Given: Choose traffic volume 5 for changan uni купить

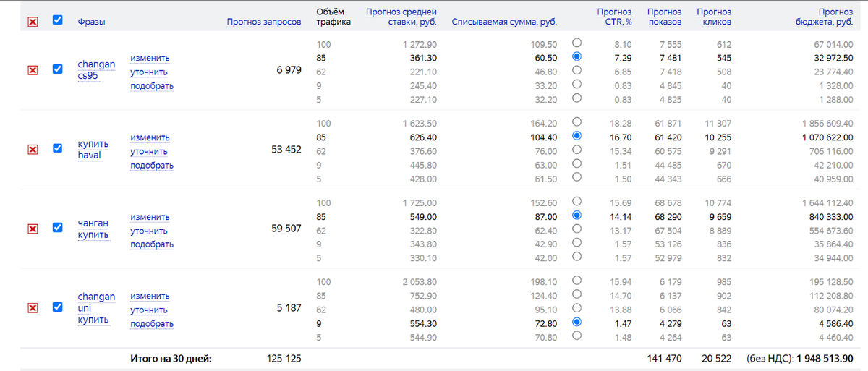Looking at the screenshot, I should 576,336.
